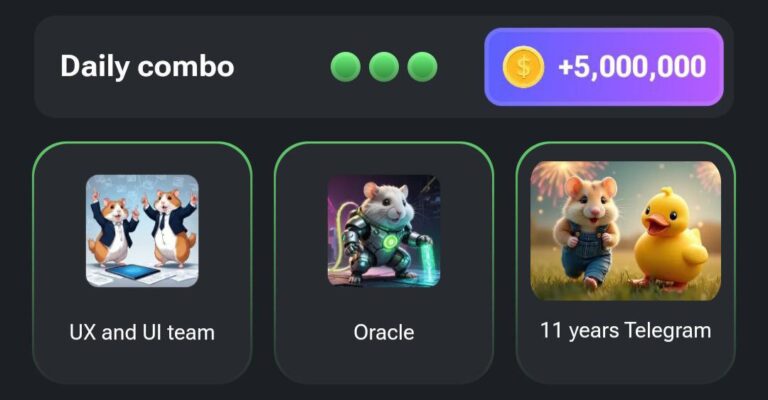Viewport: 768px width, 400px height.
Task: Tap the left suited hamster in UX card
Action: coord(114,228)
